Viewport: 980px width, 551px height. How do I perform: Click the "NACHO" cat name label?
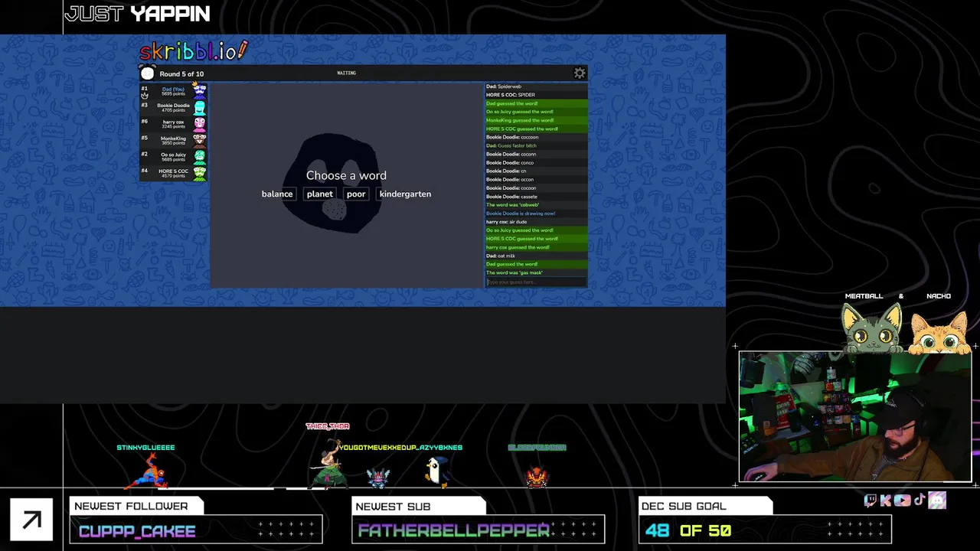point(939,296)
